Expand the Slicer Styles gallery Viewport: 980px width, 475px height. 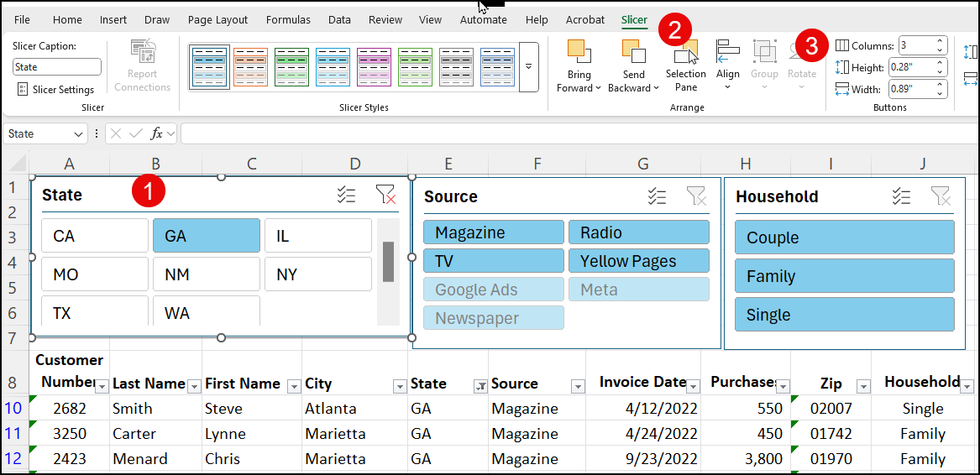click(529, 67)
